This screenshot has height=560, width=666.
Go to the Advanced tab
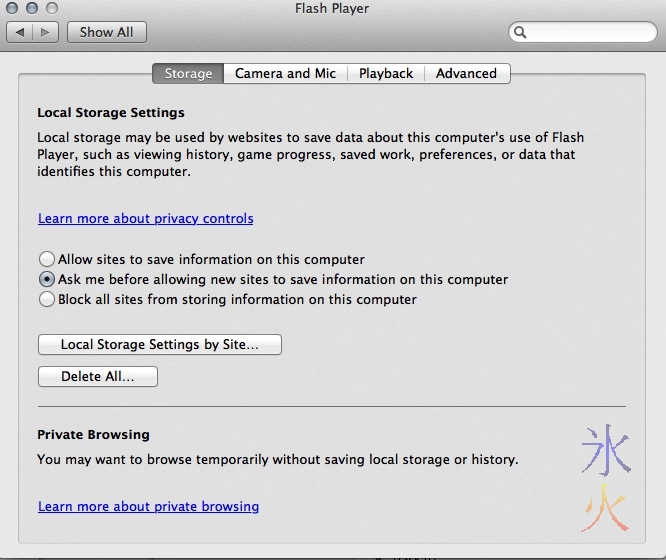(466, 73)
